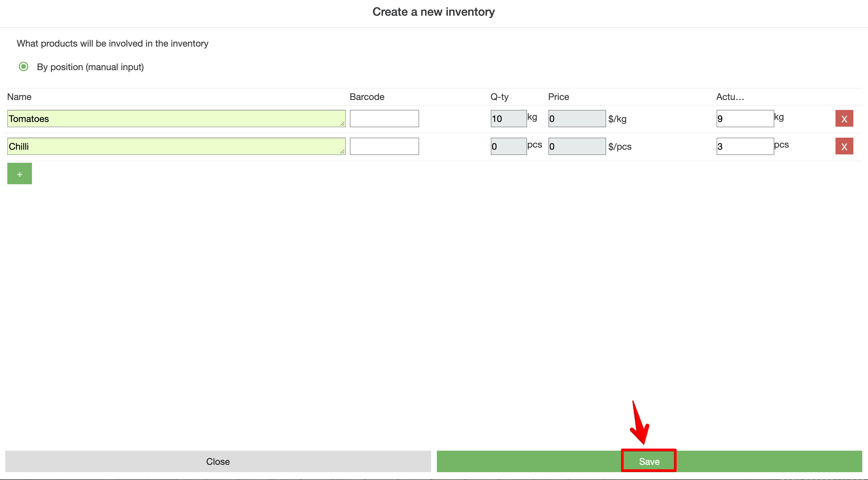
Task: Click the Close button
Action: tap(218, 461)
